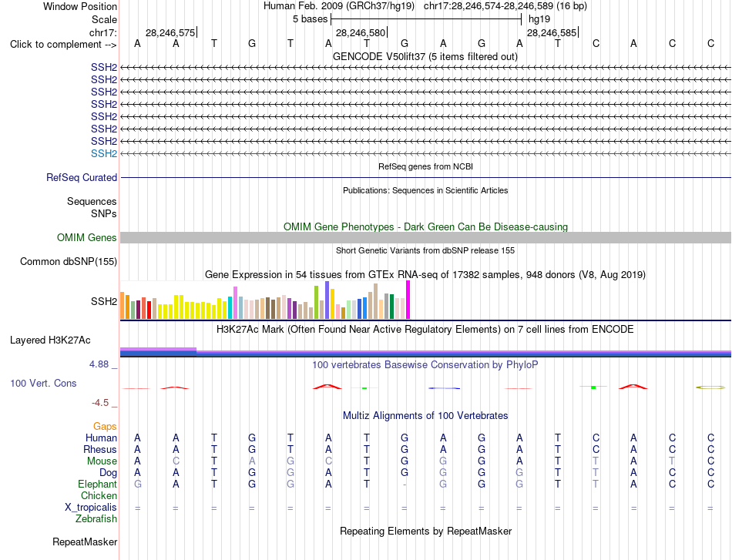Click the olive-yellow PhyloP mark at far right
This screenshot has width=732, height=560.
710,387
